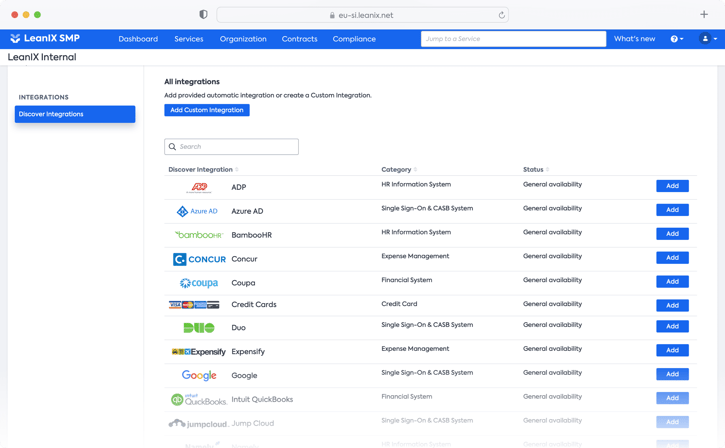Click the Jump to a Service field
The width and height of the screenshot is (725, 448).
(513, 39)
